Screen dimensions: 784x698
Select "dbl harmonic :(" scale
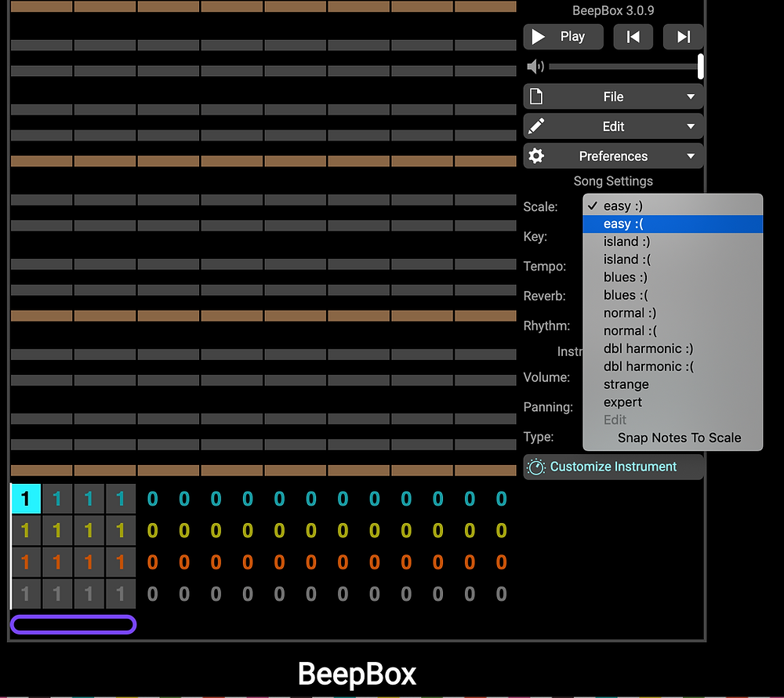click(673, 366)
